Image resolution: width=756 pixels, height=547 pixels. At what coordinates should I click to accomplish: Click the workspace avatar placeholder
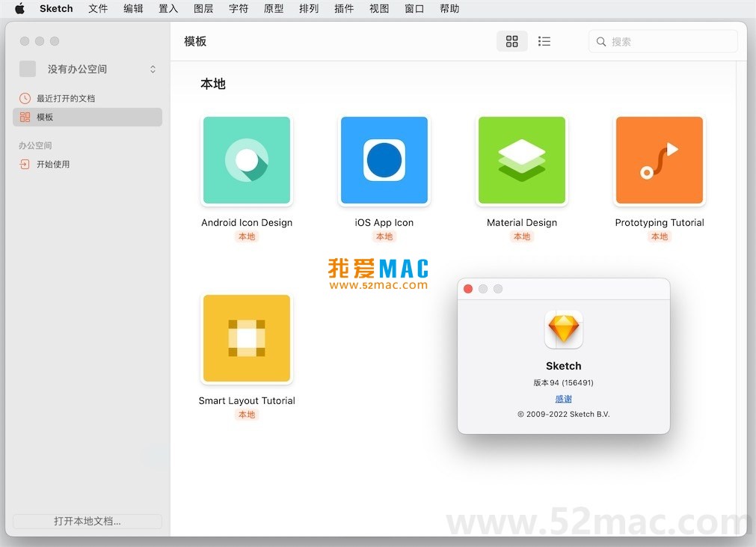(x=28, y=69)
